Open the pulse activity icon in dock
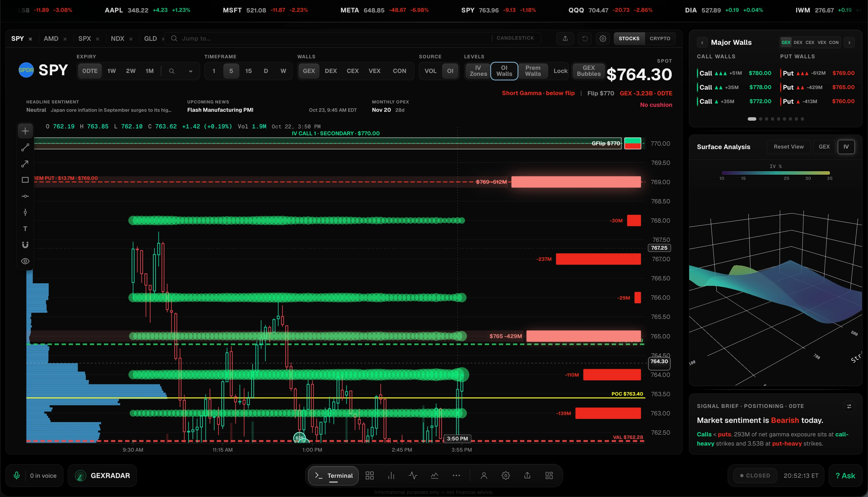This screenshot has height=497, width=868. 413,475
